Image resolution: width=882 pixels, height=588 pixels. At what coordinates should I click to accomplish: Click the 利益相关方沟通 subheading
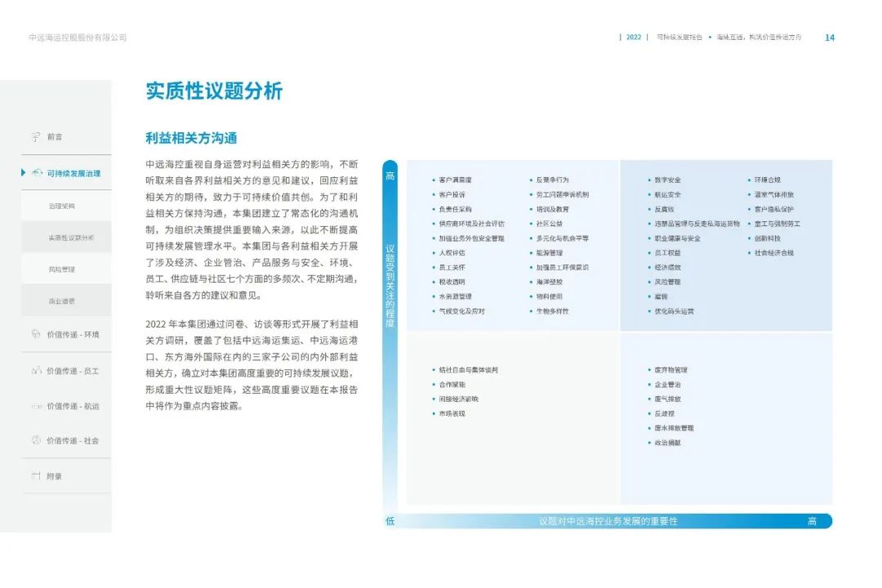[x=191, y=138]
